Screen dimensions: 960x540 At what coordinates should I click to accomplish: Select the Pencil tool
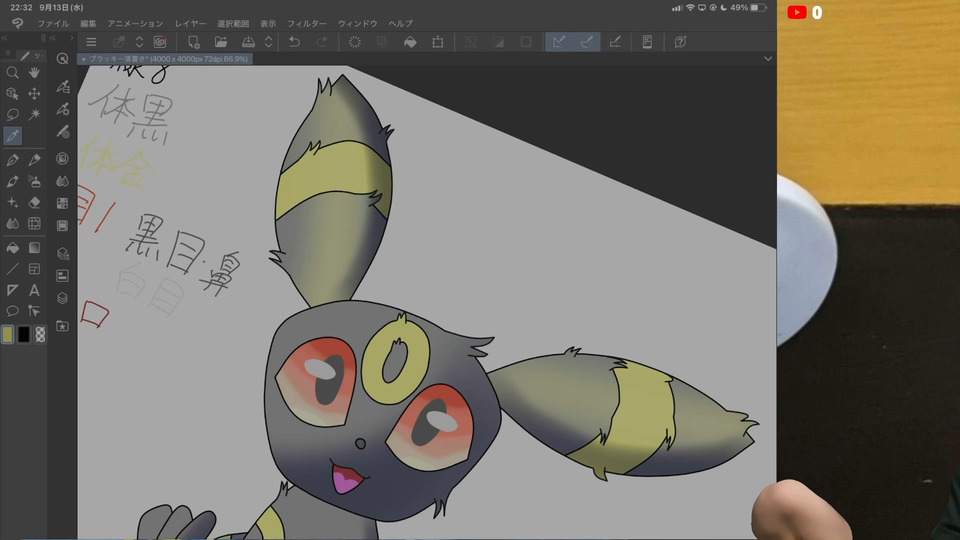tap(34, 160)
